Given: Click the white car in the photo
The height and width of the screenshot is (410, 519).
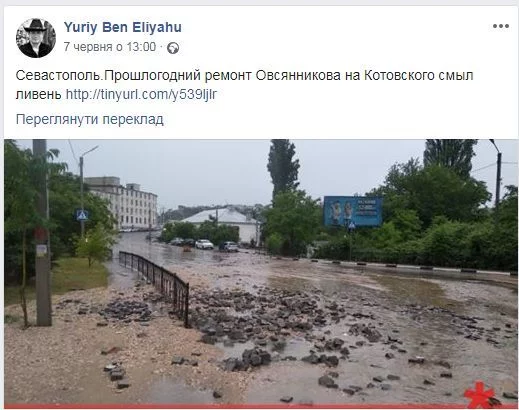Looking at the screenshot, I should [x=204, y=244].
